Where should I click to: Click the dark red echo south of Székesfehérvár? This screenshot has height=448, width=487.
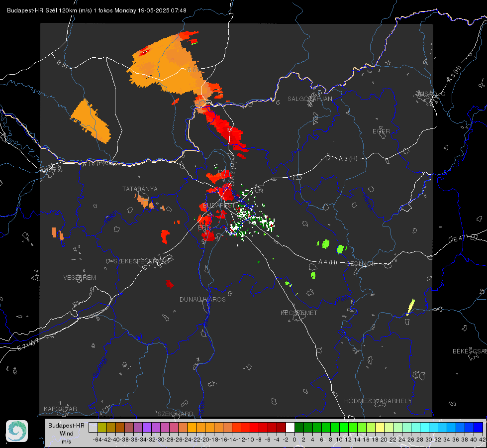170,284
